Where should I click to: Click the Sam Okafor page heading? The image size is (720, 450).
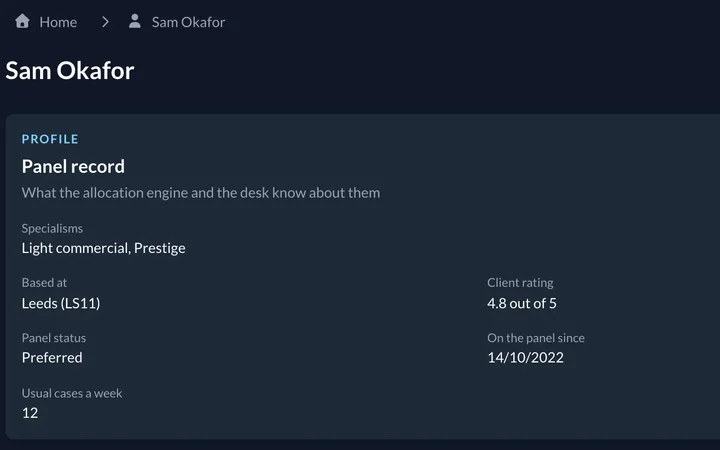(x=70, y=71)
